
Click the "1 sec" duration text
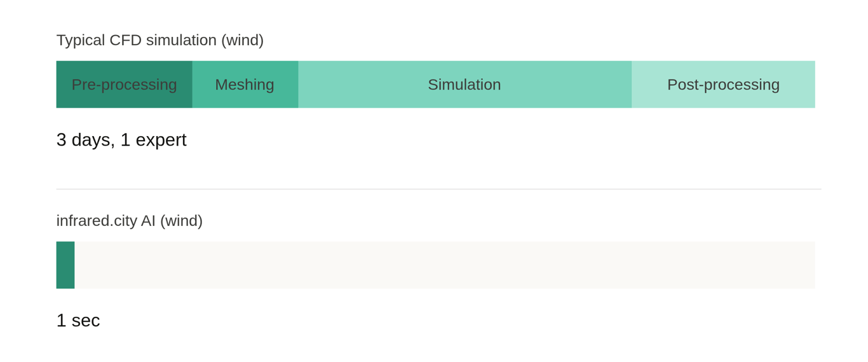78,321
